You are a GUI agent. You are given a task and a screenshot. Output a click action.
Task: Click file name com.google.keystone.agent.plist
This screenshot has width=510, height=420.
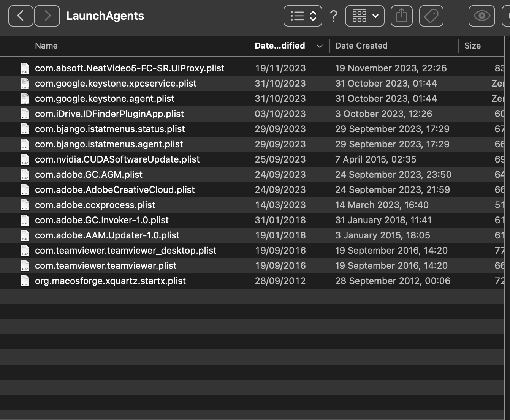coord(105,99)
